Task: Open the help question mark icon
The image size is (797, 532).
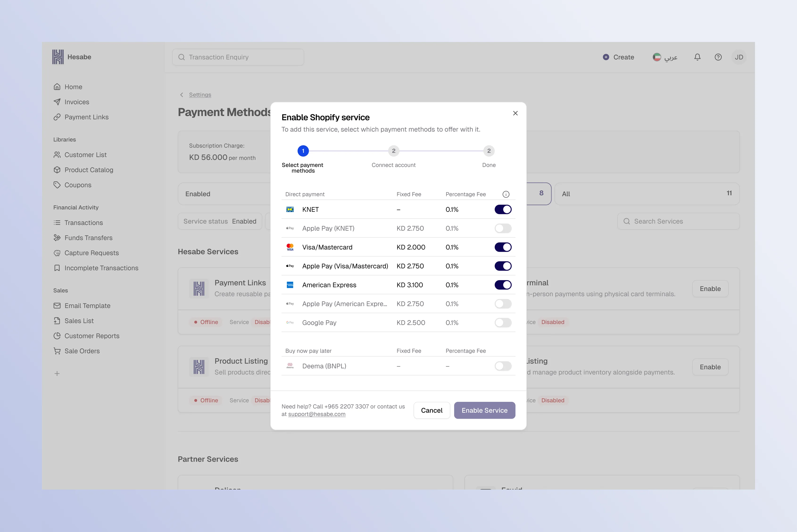Action: pos(718,57)
